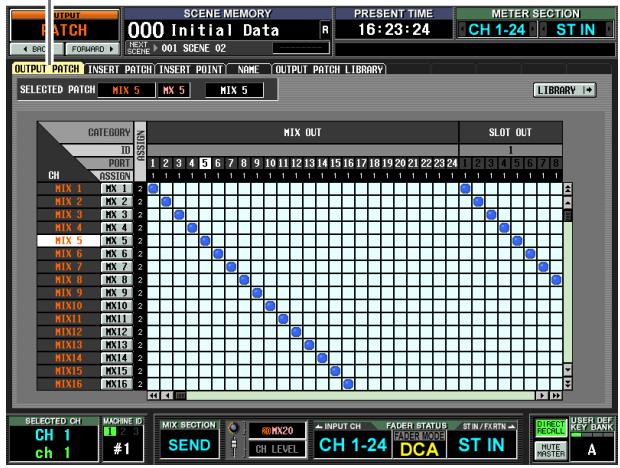Click NEXT SCENE 001 SCENE 02
620x468 pixels.
(x=193, y=49)
